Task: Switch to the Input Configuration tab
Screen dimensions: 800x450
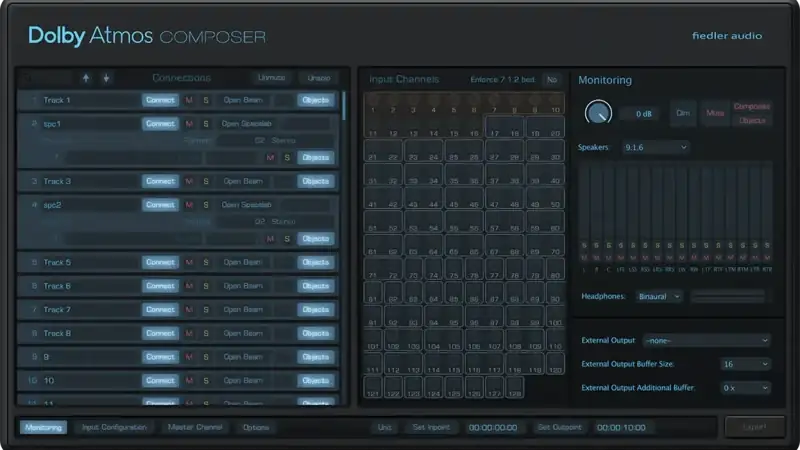Action: [x=114, y=428]
